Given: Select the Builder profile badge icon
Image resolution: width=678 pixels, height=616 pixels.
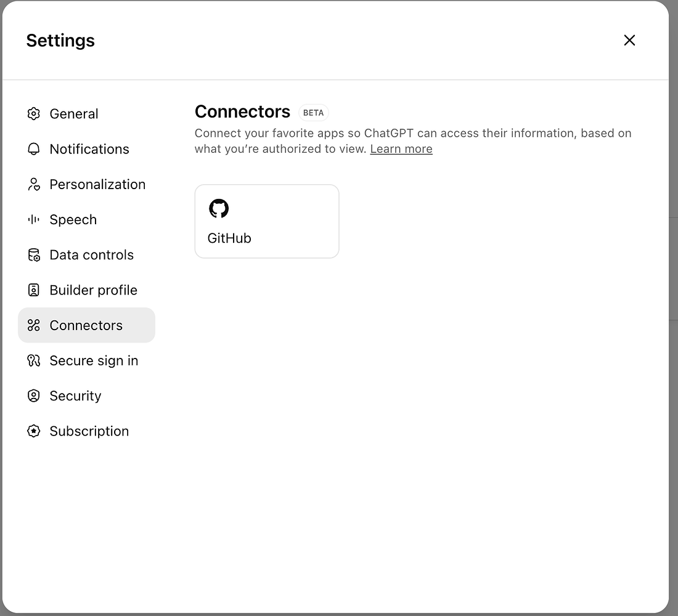Looking at the screenshot, I should (34, 290).
